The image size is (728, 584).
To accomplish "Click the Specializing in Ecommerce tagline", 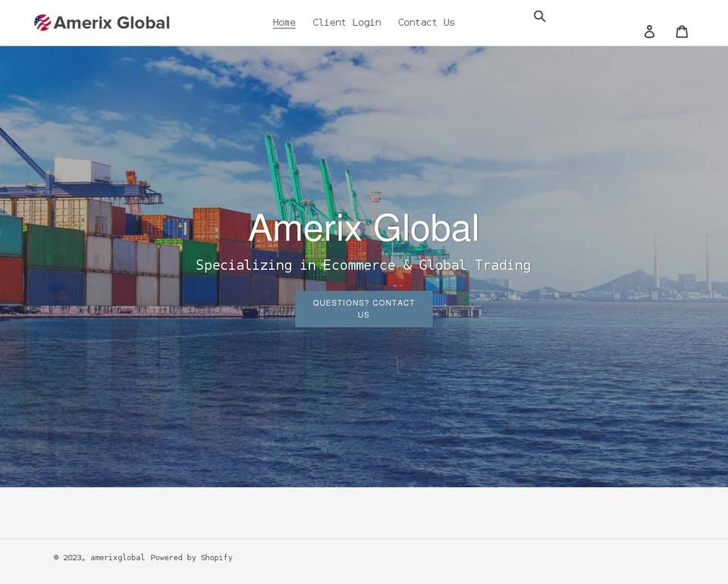I will pos(363,265).
